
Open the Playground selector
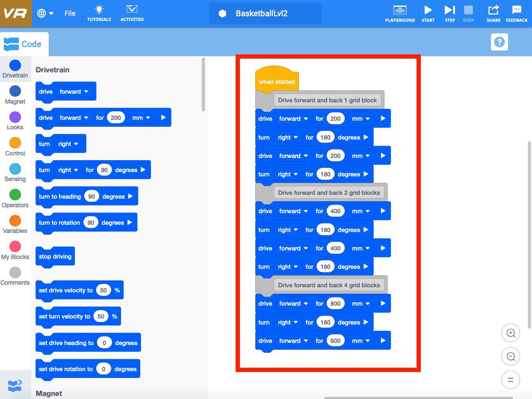click(x=400, y=13)
